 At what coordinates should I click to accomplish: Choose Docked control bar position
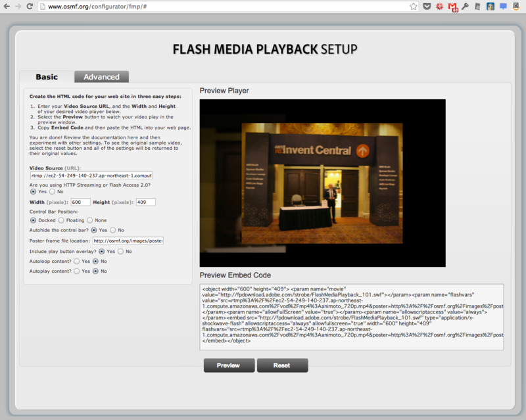pos(33,220)
